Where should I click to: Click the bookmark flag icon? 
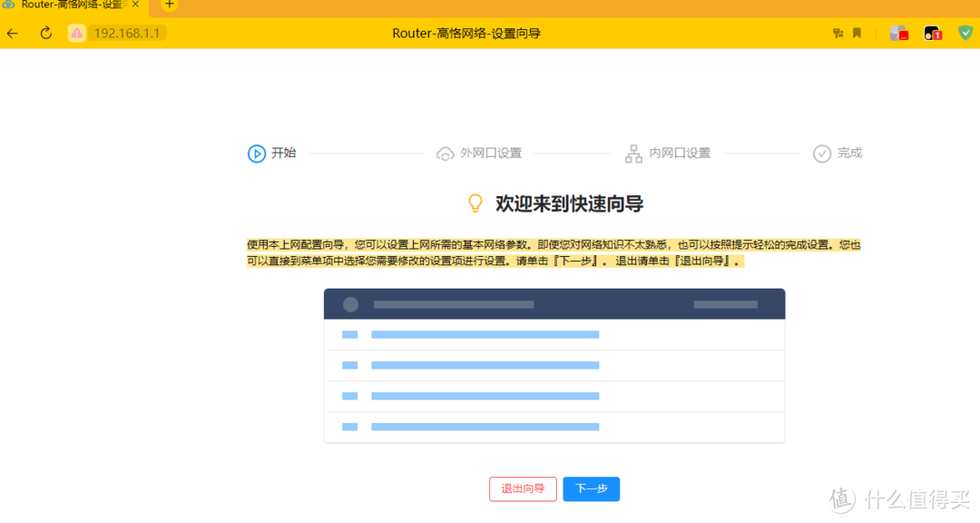pyautogui.click(x=857, y=33)
